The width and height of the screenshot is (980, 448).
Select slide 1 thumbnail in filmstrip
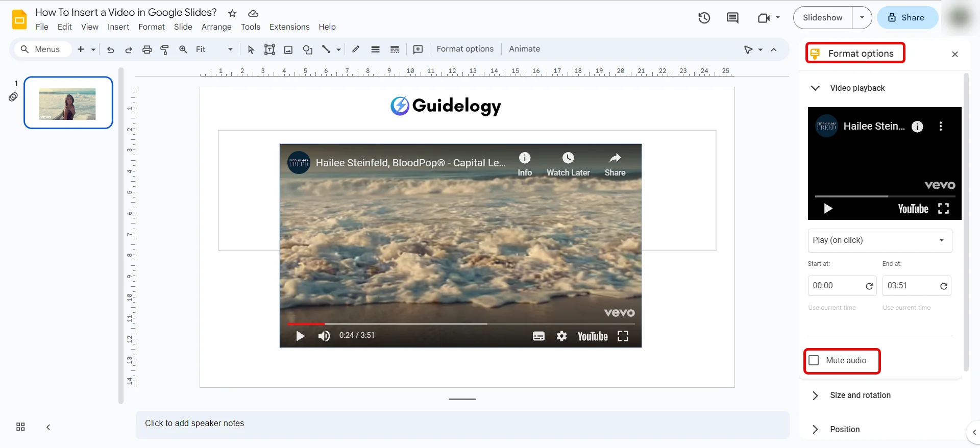coord(68,103)
